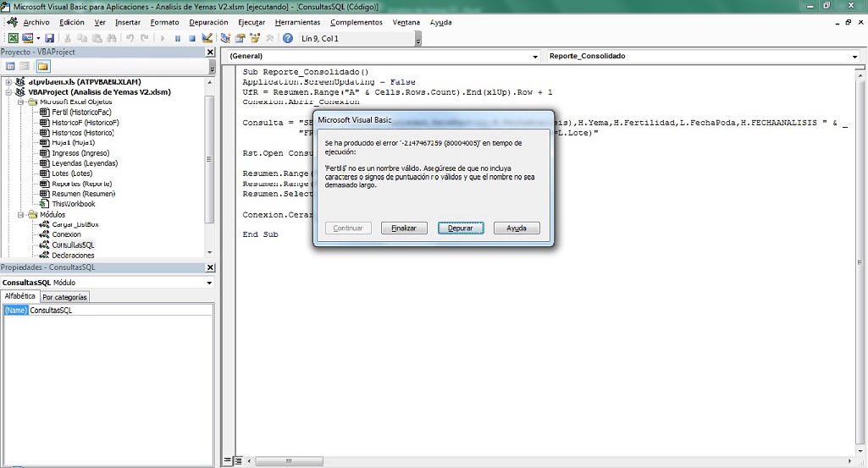Click the Insert UserForm toolbar icon

(27, 38)
